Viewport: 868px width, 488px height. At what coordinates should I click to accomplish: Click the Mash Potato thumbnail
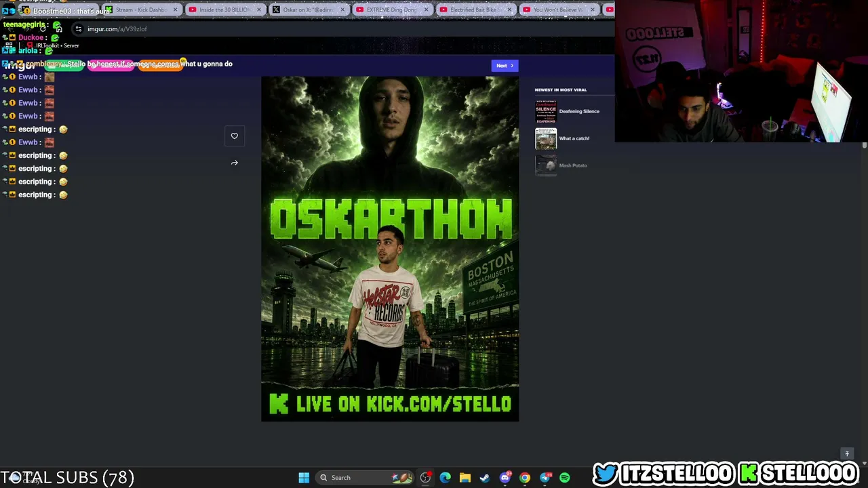click(546, 165)
